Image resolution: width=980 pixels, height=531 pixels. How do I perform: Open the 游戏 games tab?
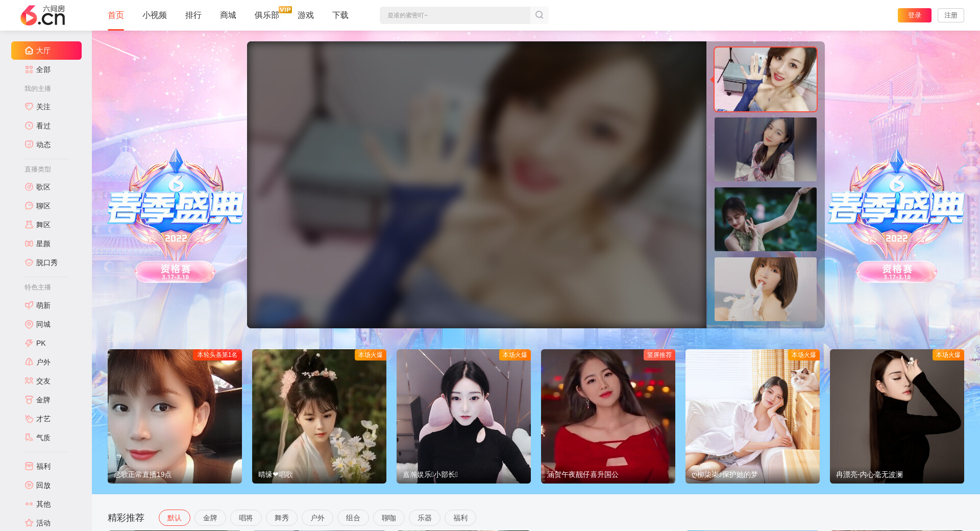[306, 15]
